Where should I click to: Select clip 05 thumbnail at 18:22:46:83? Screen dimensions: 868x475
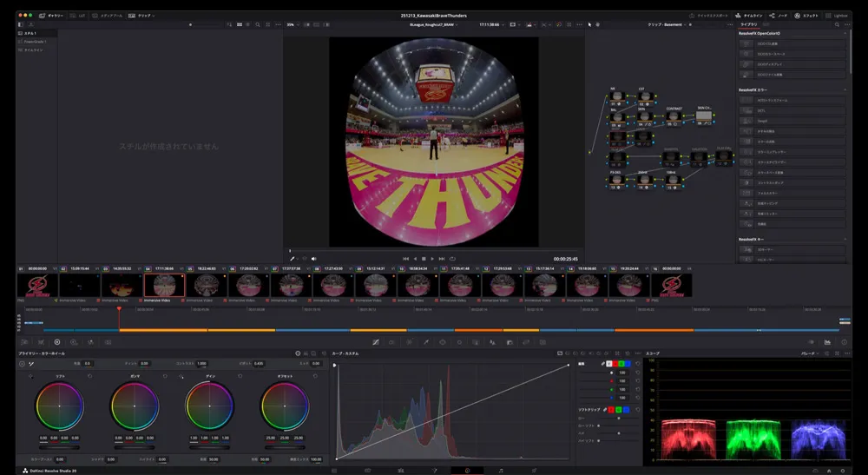pos(207,286)
